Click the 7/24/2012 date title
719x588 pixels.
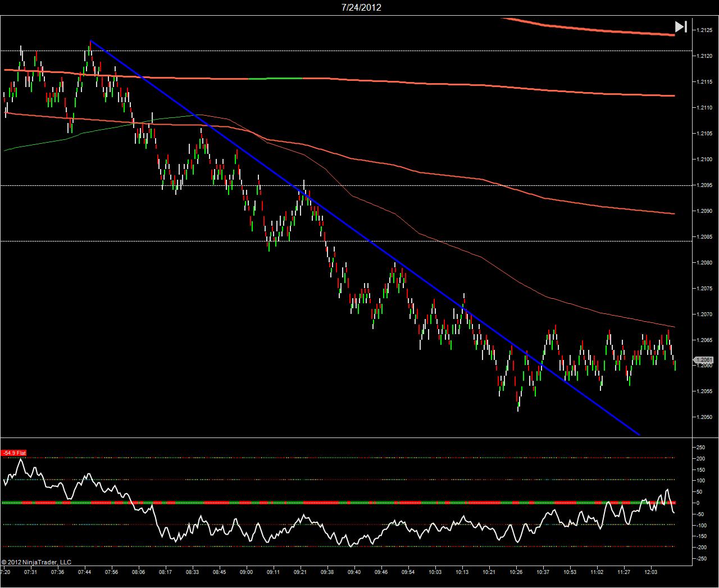pyautogui.click(x=361, y=7)
